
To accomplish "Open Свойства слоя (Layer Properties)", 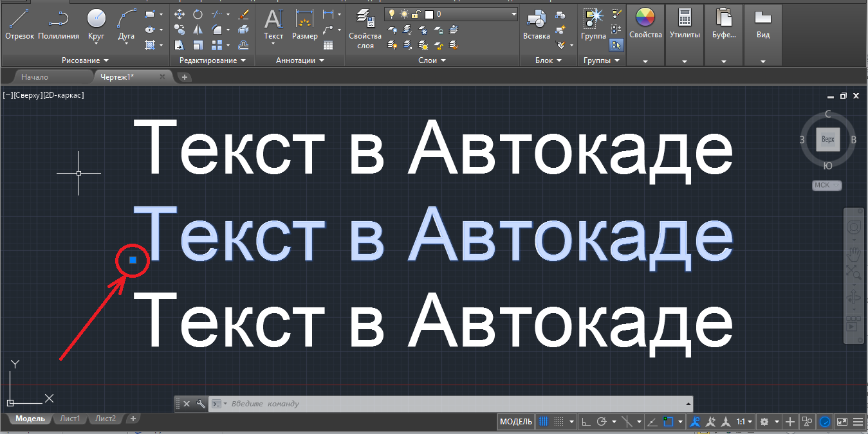I will [365, 29].
